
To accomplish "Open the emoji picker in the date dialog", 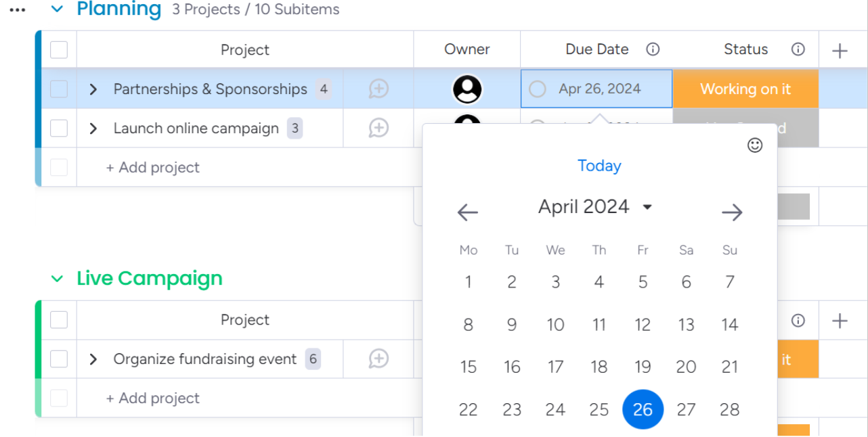I will click(754, 145).
